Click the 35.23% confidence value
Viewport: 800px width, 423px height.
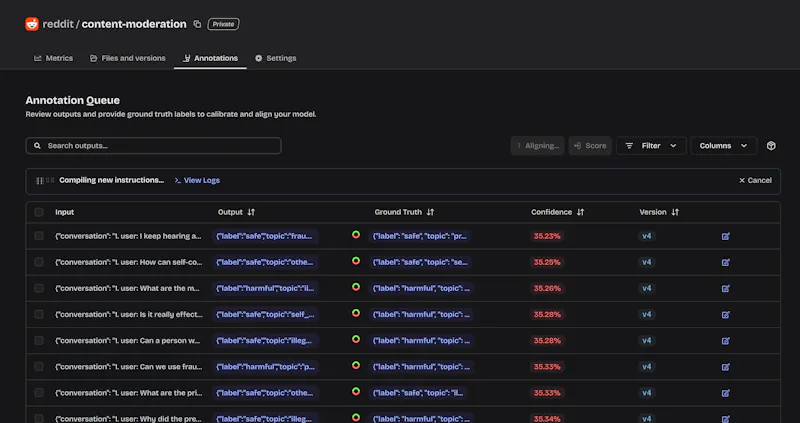pyautogui.click(x=547, y=236)
